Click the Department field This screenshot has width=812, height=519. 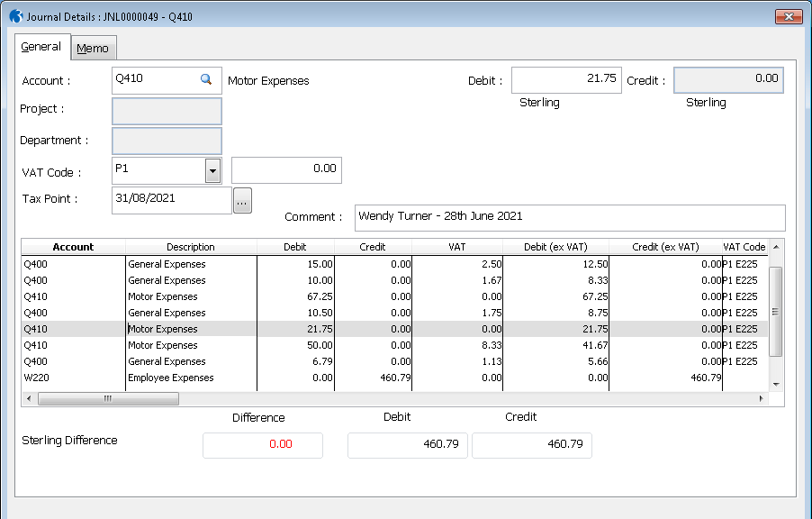[x=167, y=141]
